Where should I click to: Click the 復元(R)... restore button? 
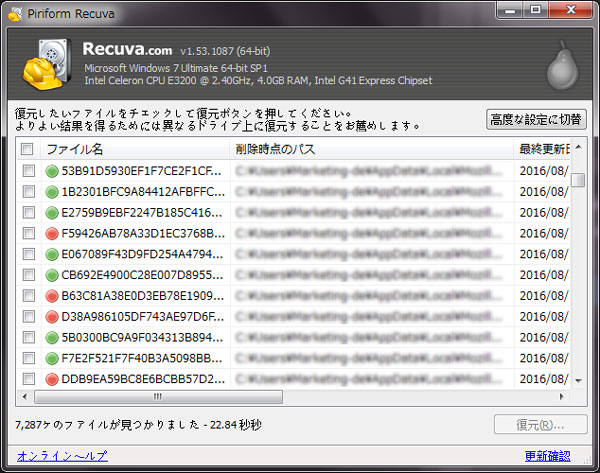tap(540, 424)
